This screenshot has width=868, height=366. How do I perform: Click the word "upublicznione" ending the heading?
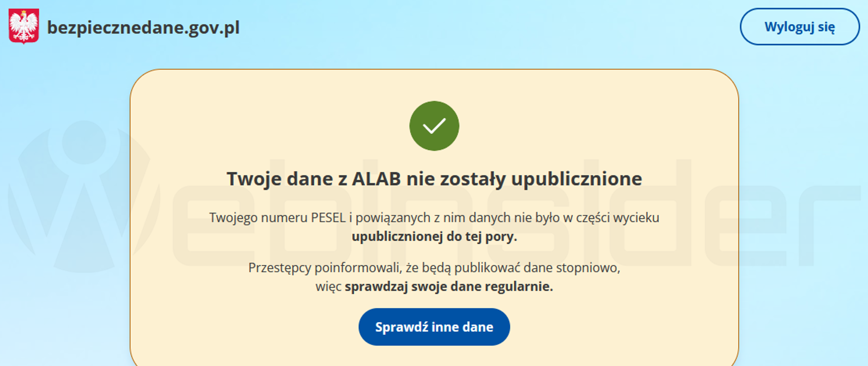tap(576, 179)
